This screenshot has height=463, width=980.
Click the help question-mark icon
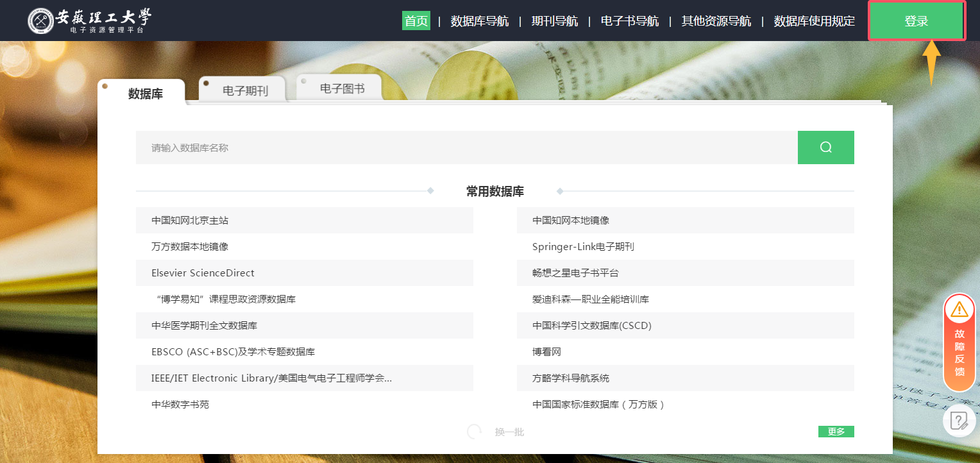[959, 421]
